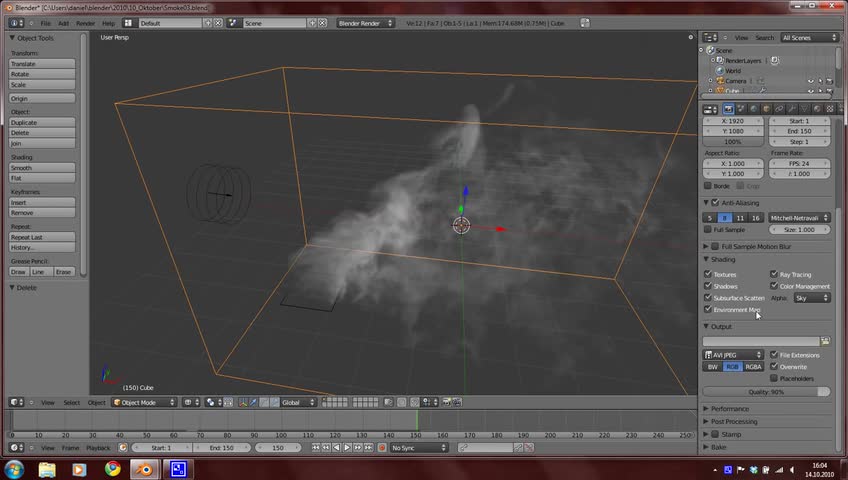Image resolution: width=848 pixels, height=480 pixels.
Task: Open the Add menu
Action: [63, 23]
